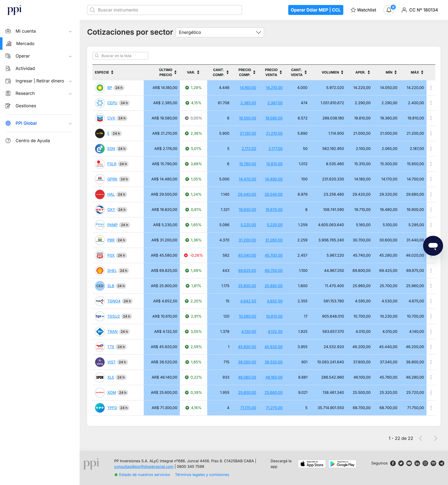Click the YPF logo icon
448x485 pixels.
click(100, 408)
